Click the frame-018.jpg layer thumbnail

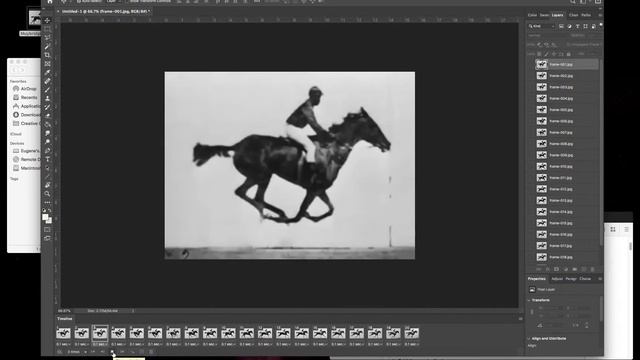541,257
